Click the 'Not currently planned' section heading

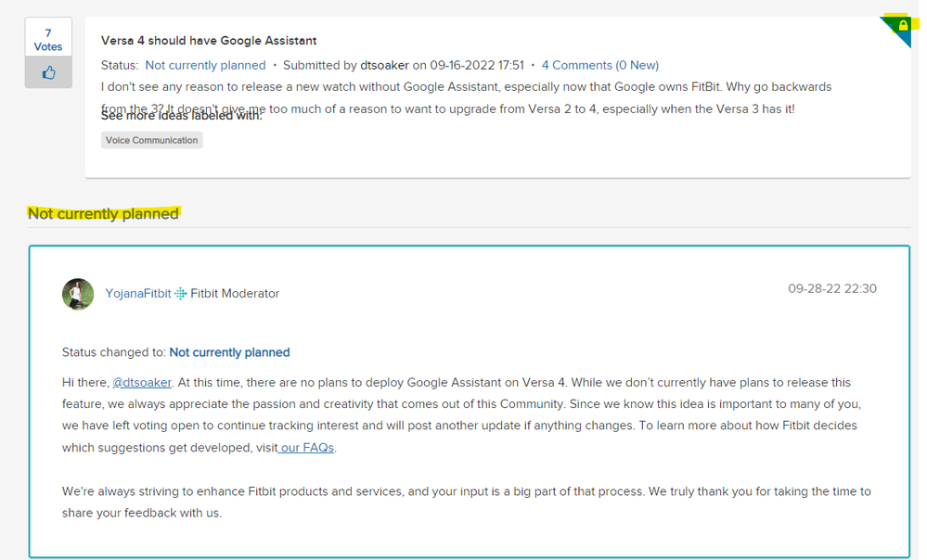[103, 214]
